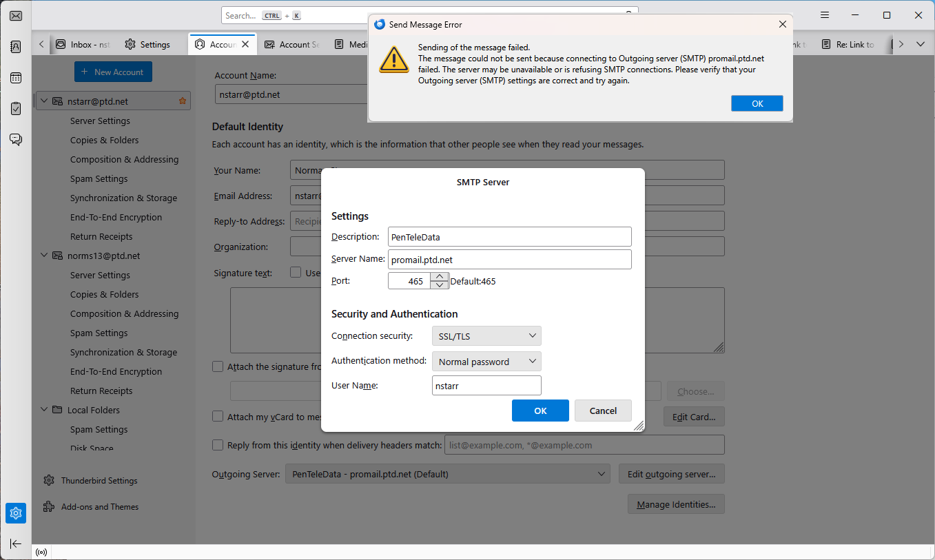This screenshot has height=560, width=935.
Task: Click the SMTP Description field
Action: point(510,237)
